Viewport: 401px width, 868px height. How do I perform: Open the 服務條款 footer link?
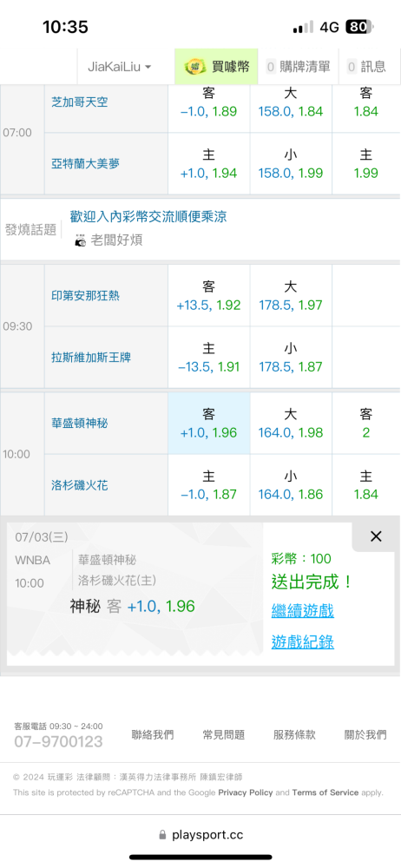[294, 735]
